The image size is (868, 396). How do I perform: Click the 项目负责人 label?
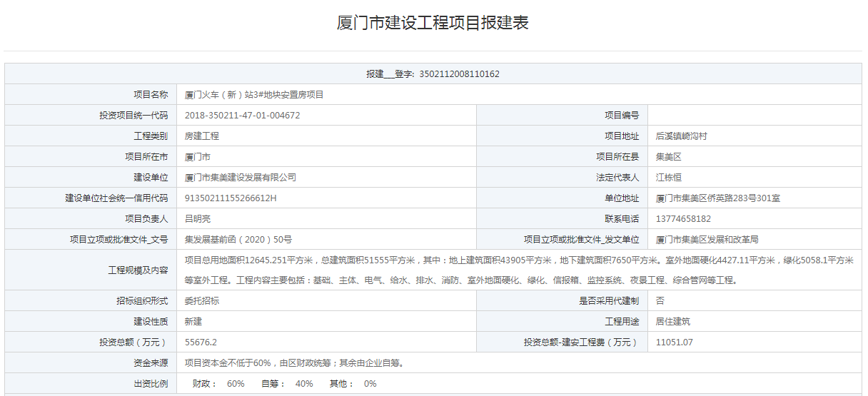click(x=146, y=219)
